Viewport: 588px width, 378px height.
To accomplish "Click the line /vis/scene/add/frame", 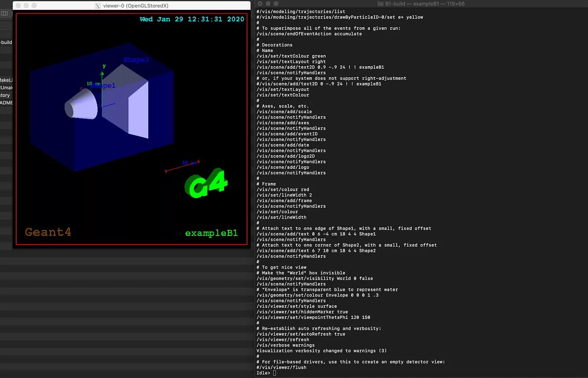I will pyautogui.click(x=284, y=201).
